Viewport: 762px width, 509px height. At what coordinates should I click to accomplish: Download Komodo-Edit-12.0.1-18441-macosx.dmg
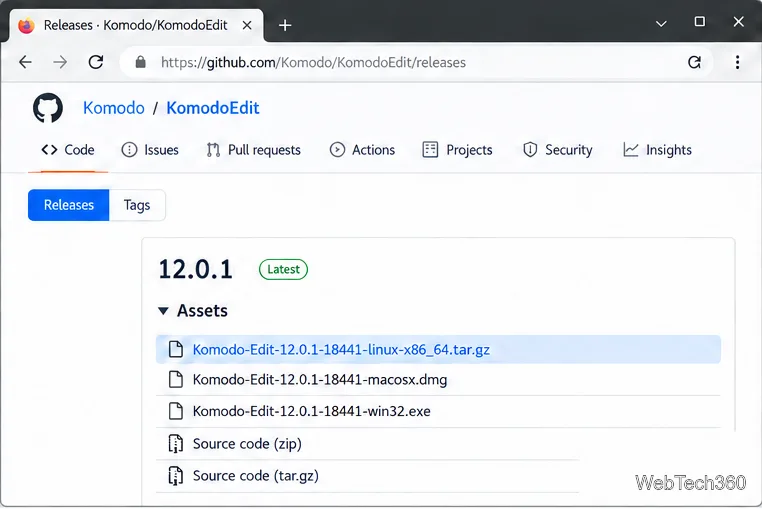click(320, 380)
